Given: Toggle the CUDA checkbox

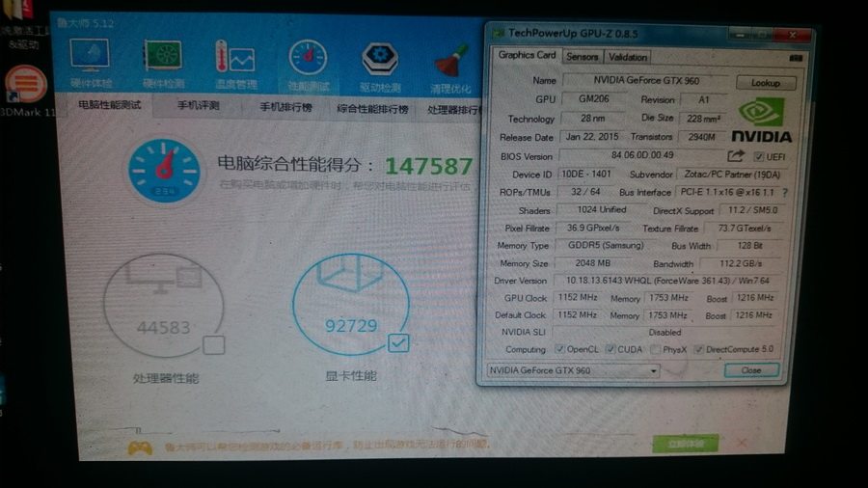Looking at the screenshot, I should [610, 349].
